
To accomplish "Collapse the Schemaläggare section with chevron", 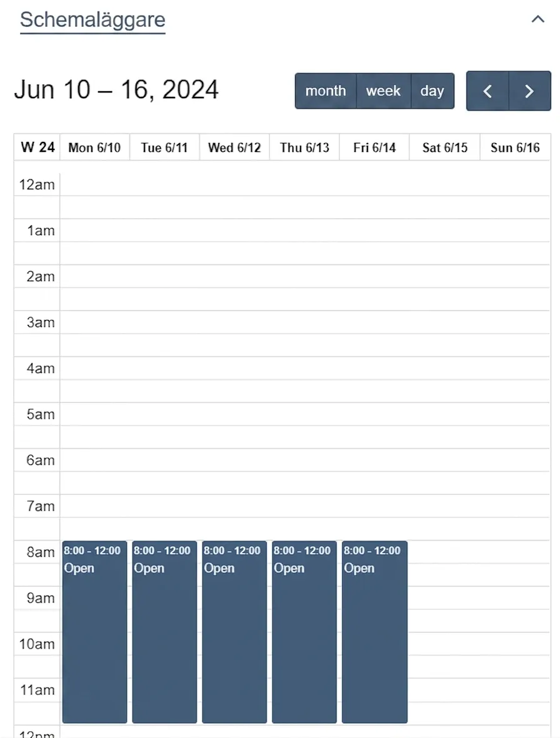I will point(537,19).
